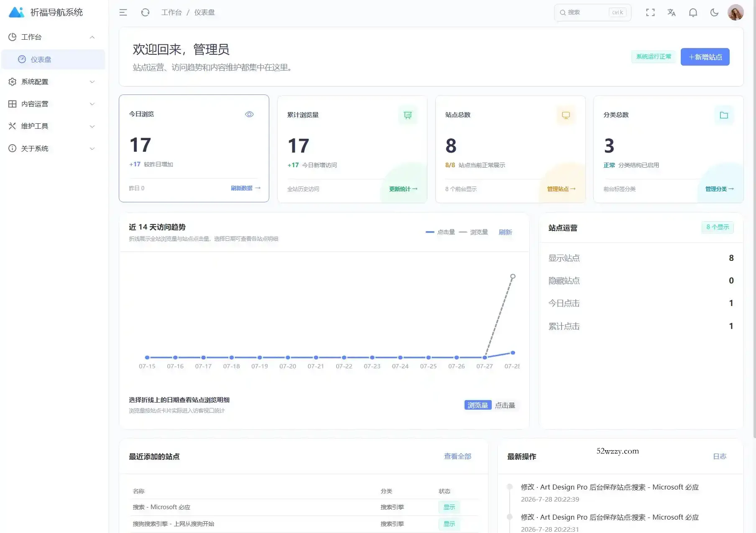Click the 工作台 pie chart icon

point(13,37)
